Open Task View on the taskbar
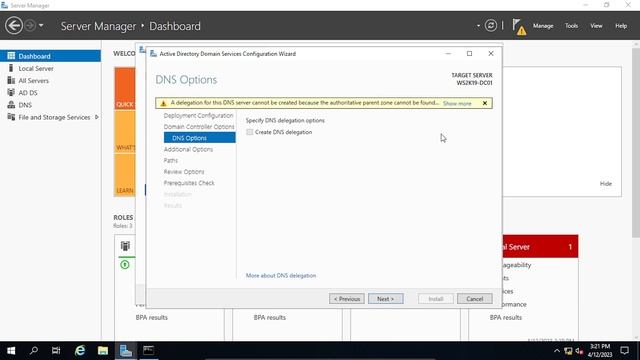640x360 pixels. tap(56, 351)
